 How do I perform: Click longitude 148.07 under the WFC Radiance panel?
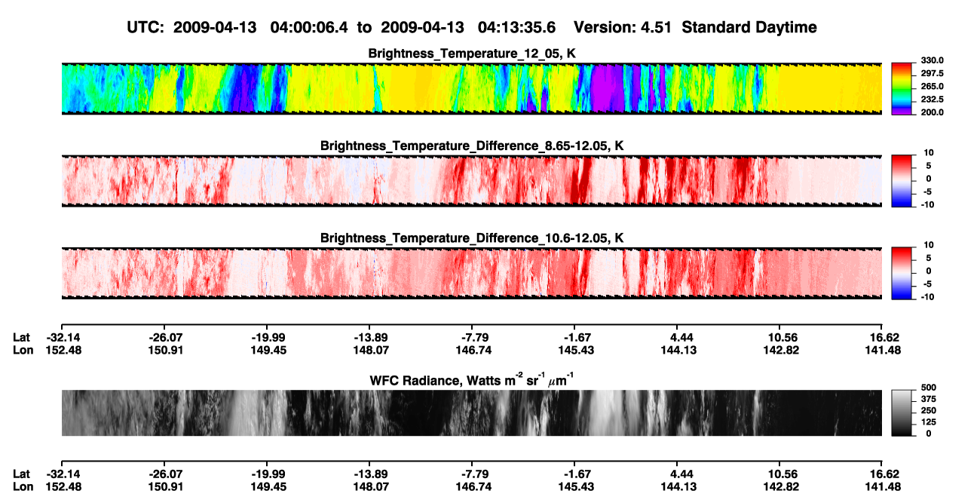pos(372,486)
